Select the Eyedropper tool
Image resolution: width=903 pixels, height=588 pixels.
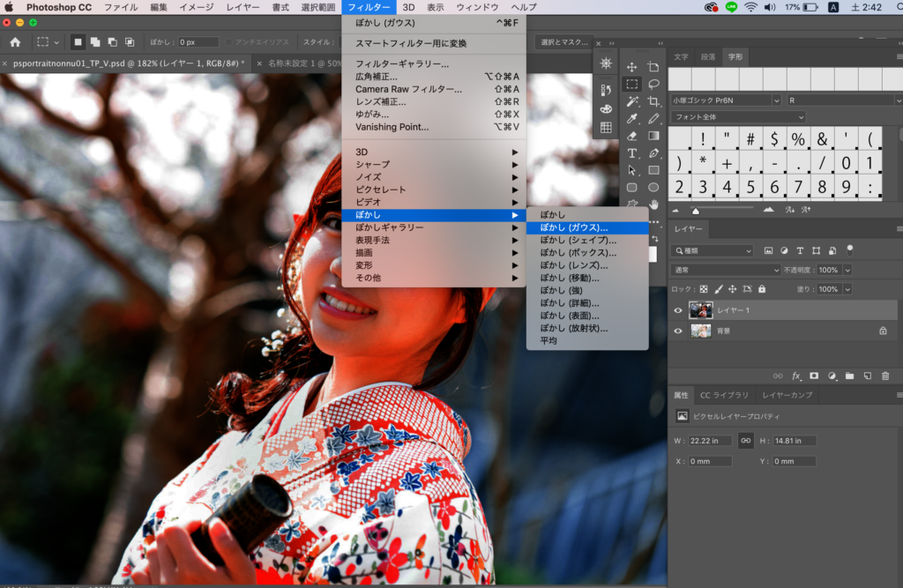tap(632, 119)
